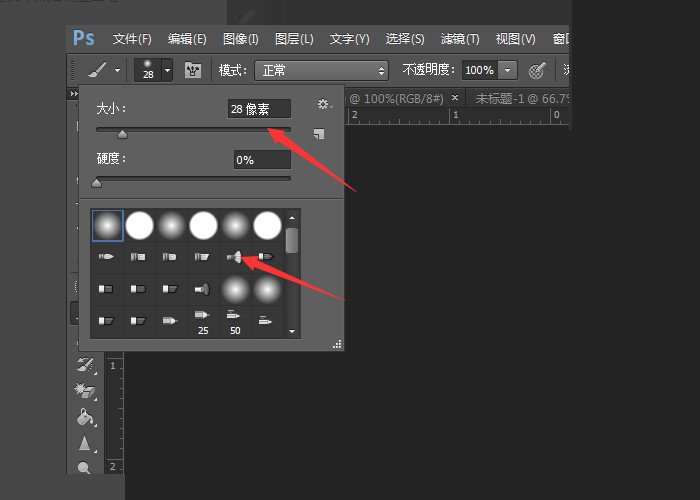Open the brush picker gear settings menu

(x=322, y=105)
